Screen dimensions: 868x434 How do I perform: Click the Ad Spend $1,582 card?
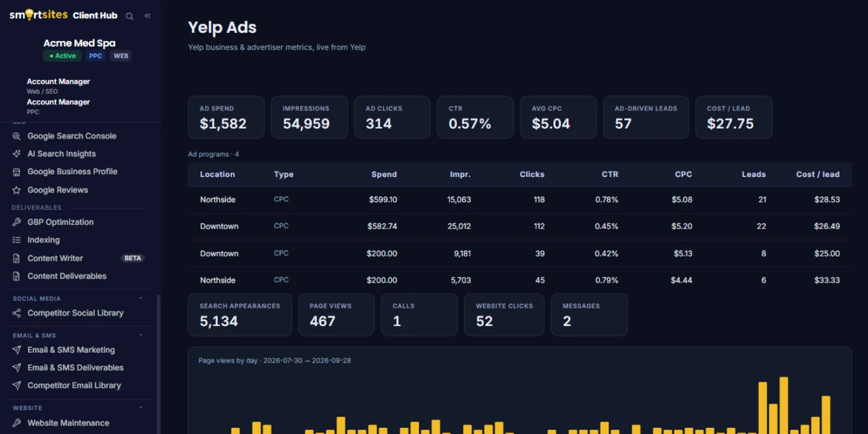(x=226, y=117)
